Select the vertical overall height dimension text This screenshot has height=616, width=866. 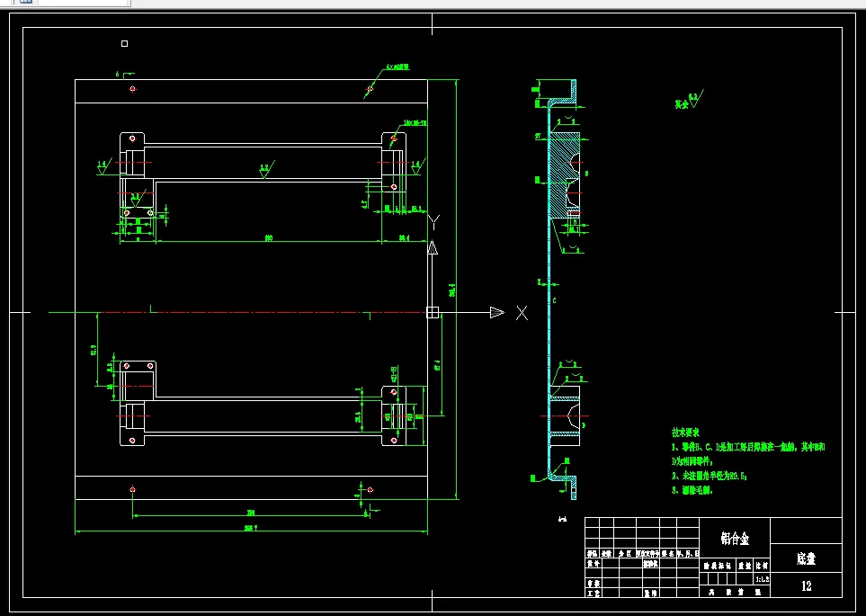[452, 290]
